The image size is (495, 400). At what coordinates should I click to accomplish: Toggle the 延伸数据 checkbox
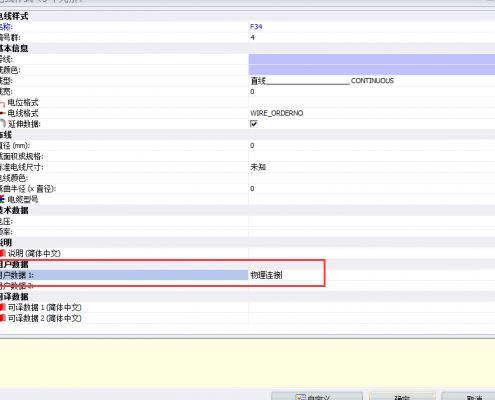pyautogui.click(x=254, y=124)
